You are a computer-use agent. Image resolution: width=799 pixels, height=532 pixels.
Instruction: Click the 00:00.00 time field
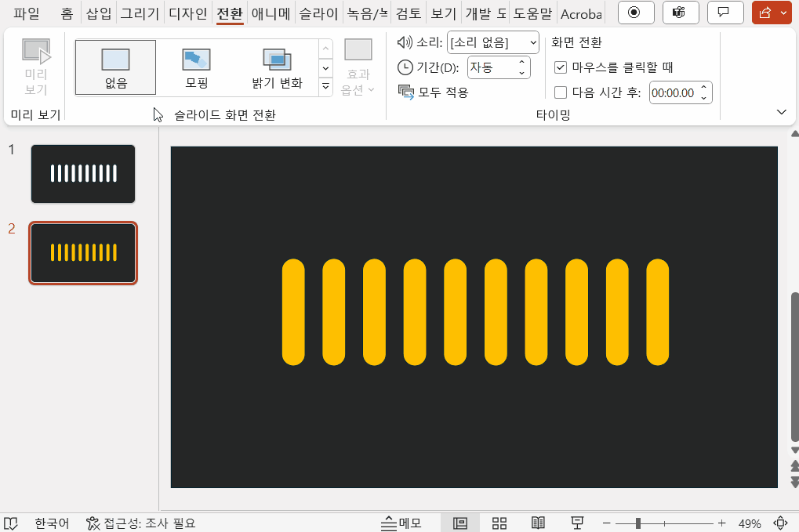tap(674, 92)
